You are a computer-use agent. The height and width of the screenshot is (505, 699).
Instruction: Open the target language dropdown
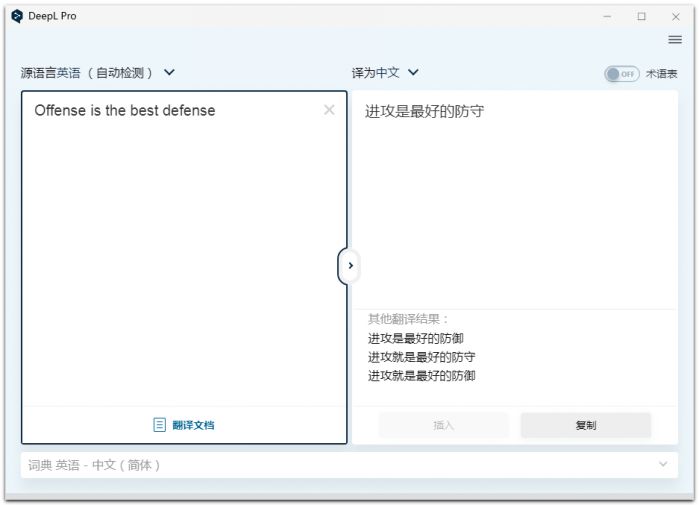point(413,73)
